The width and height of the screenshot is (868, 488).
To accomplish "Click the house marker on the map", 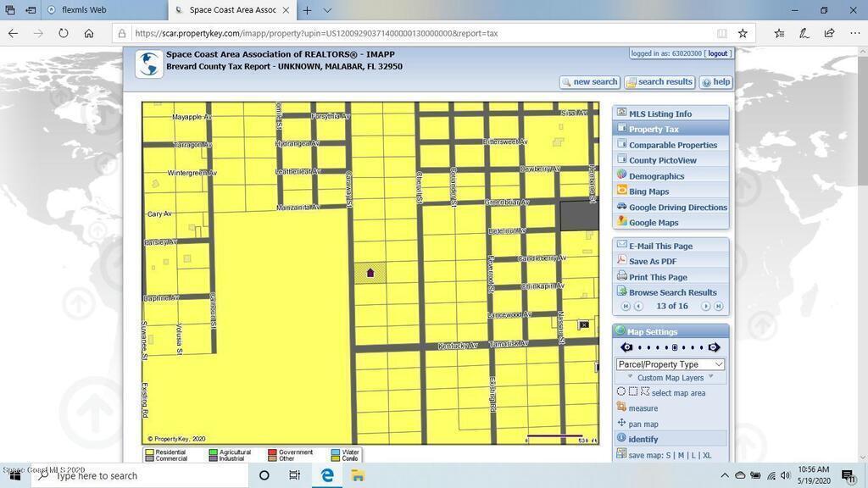I will 370,273.
